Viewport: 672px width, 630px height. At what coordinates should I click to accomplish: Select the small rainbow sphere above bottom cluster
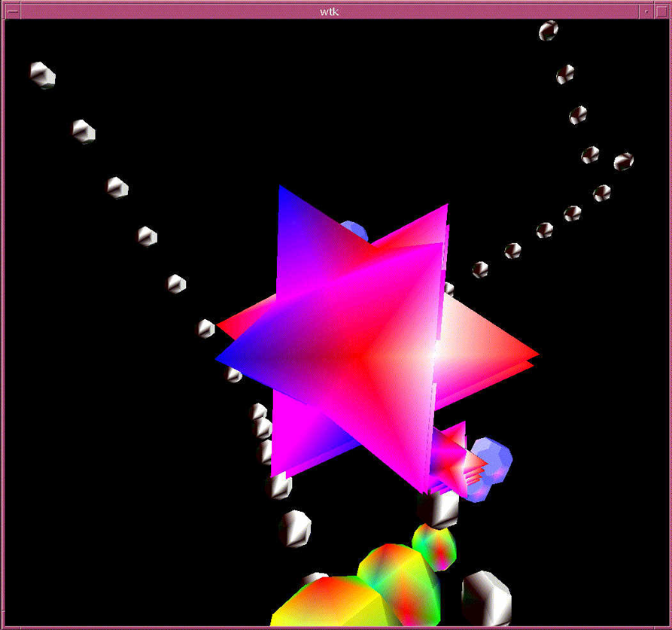[434, 546]
